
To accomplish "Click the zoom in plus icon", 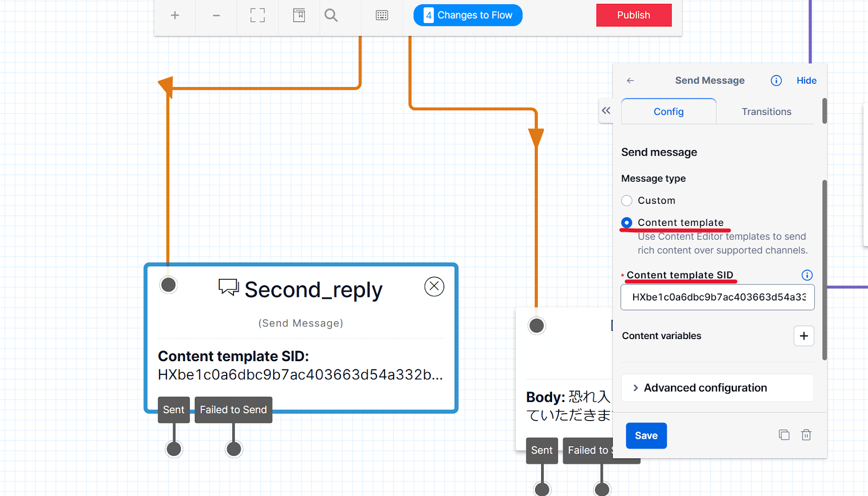I will [175, 16].
